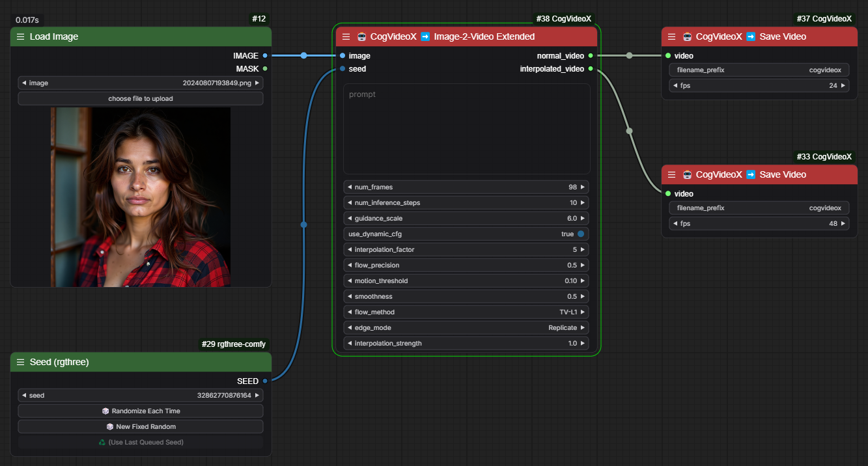Click the 0.017s execution time label
The image size is (868, 466).
click(x=29, y=20)
